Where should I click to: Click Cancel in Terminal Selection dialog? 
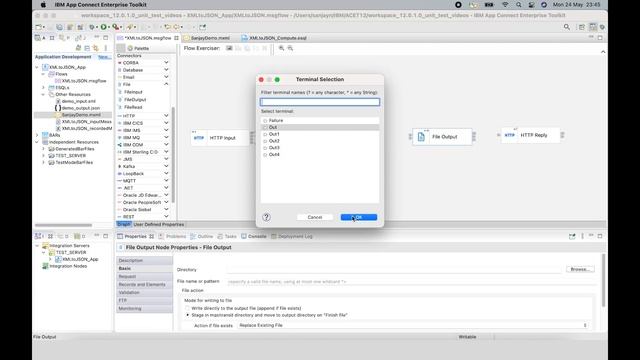[x=315, y=217]
